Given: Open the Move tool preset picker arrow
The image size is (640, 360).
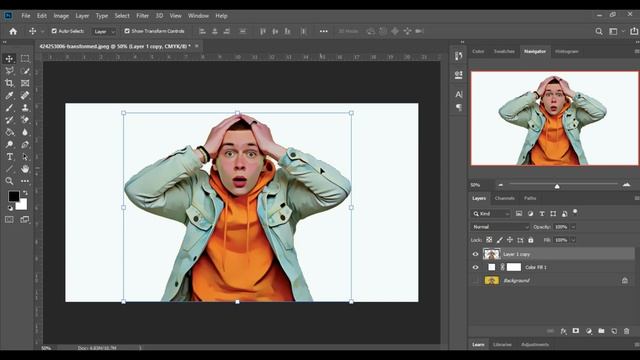Looking at the screenshot, I should pyautogui.click(x=42, y=31).
